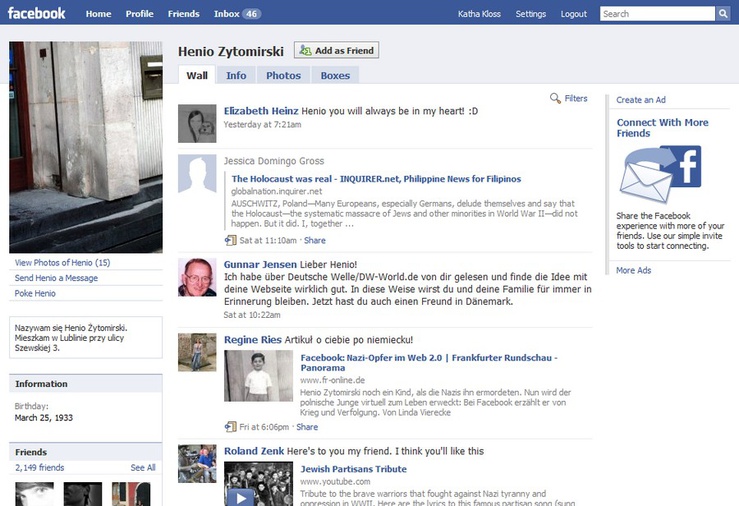The image size is (739, 506).
Task: Open Roland Zenk profile name
Action: 254,451
